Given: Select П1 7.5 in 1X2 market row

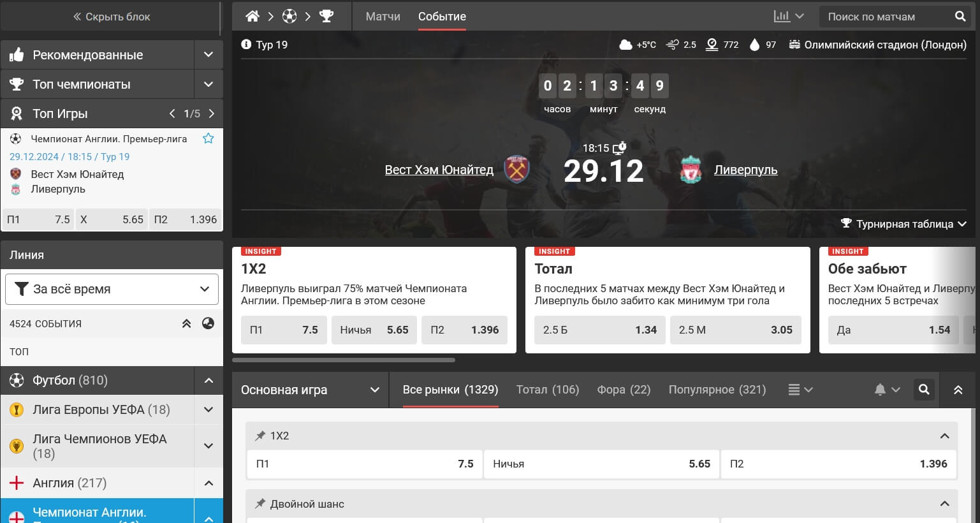Looking at the screenshot, I should [365, 464].
